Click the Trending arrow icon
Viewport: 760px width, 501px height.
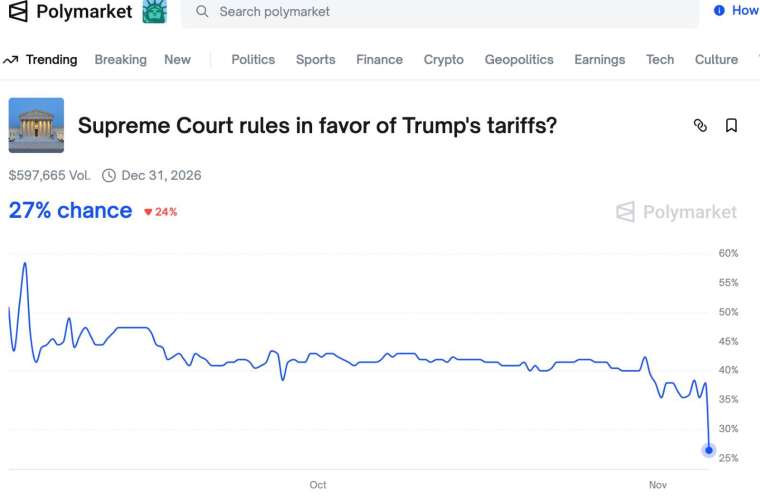[11, 60]
